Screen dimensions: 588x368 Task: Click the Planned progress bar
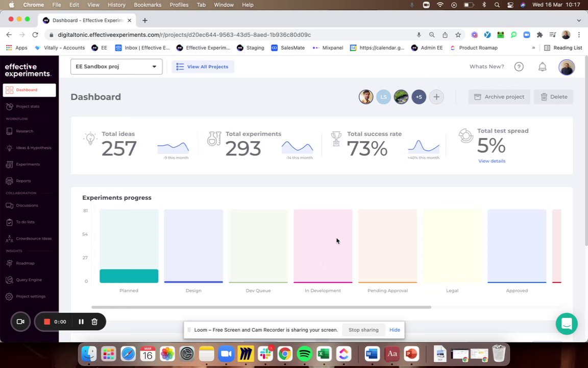coord(129,276)
